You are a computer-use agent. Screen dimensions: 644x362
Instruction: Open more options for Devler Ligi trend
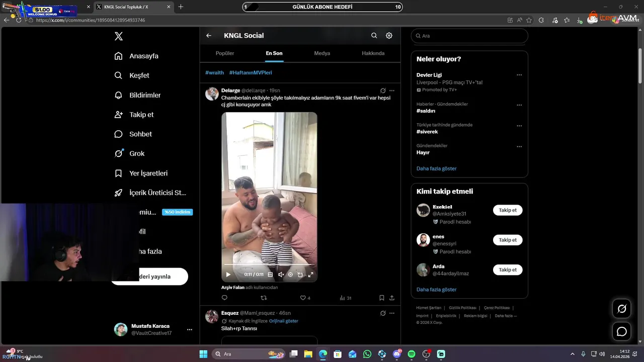pyautogui.click(x=519, y=75)
